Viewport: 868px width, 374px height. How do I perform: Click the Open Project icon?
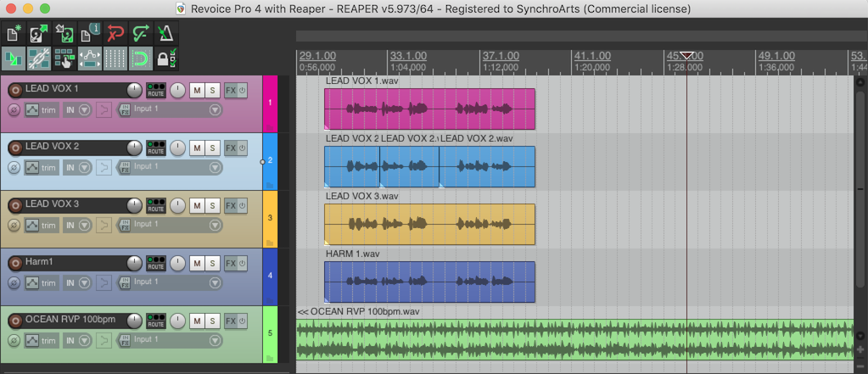click(x=38, y=35)
